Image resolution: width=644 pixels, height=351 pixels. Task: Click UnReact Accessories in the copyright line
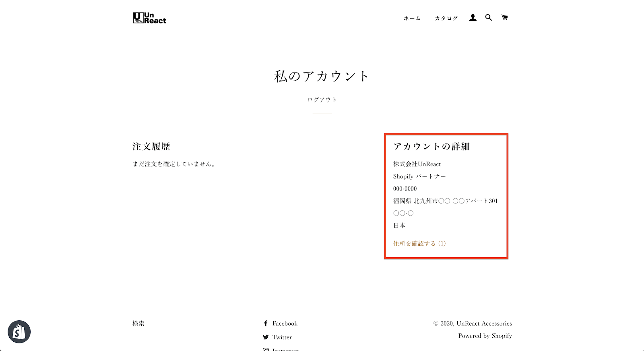pos(484,323)
